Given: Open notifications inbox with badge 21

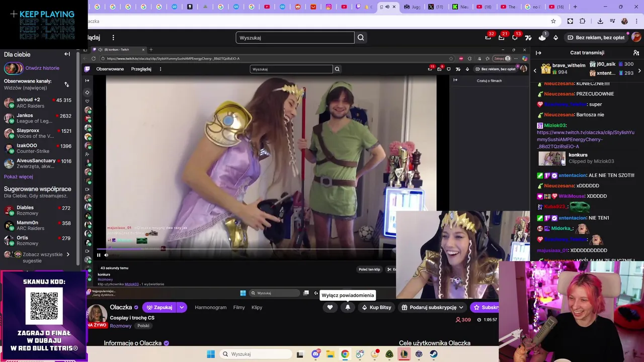Looking at the screenshot, I should 502,37.
